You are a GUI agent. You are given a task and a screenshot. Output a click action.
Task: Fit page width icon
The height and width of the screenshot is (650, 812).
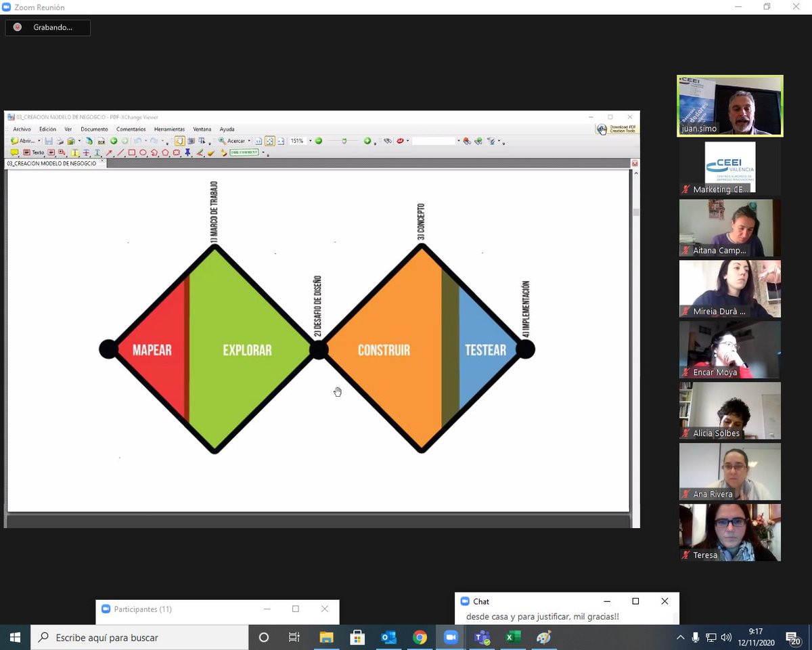point(281,141)
